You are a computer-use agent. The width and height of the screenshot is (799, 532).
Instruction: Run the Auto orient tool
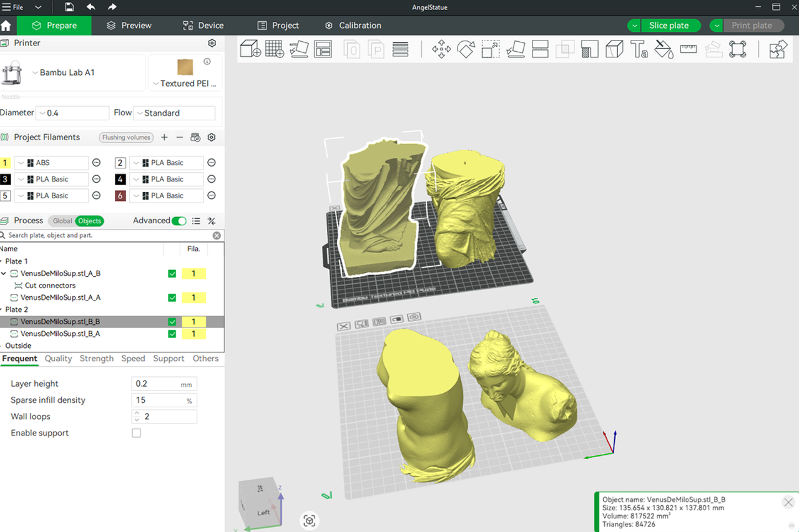coord(299,49)
